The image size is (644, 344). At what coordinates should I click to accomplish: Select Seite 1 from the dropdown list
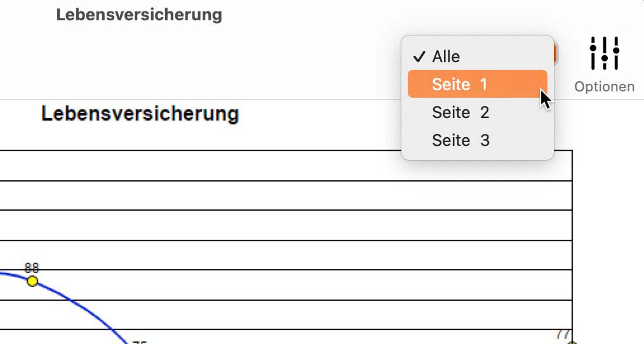click(x=477, y=84)
